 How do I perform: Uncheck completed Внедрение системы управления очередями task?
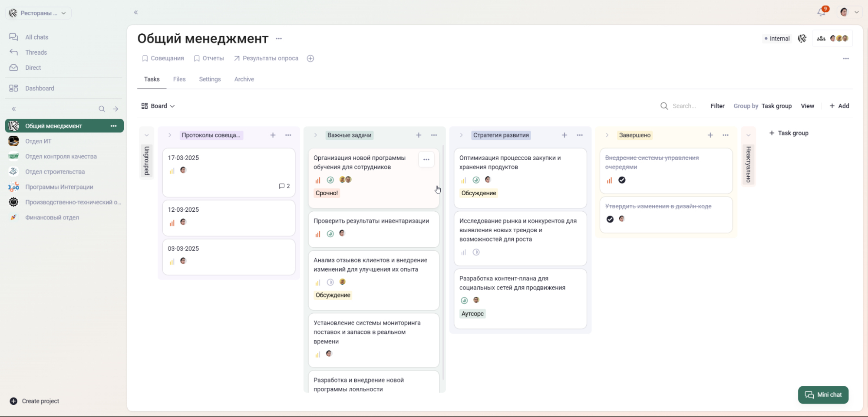click(x=622, y=180)
